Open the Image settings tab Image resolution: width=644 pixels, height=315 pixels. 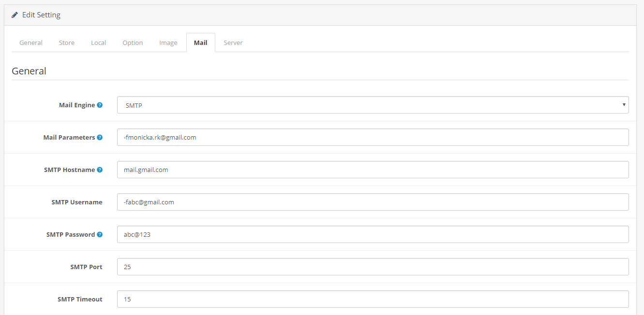[x=168, y=43]
